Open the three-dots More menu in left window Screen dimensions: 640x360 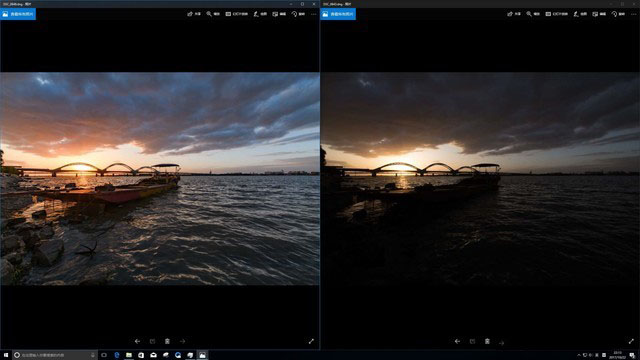pyautogui.click(x=313, y=14)
